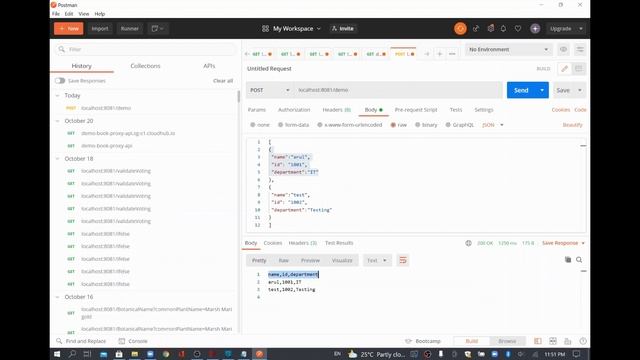Click the new window icon dropdown in toolbar
The width and height of the screenshot is (640, 360).
pyautogui.click(x=157, y=29)
